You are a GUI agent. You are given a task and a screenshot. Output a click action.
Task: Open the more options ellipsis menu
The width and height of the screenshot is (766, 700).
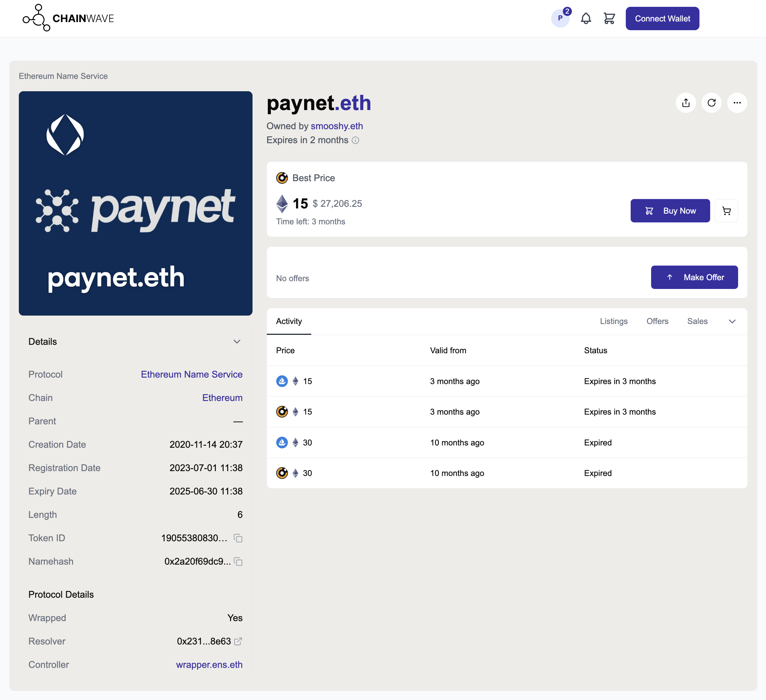tap(737, 103)
